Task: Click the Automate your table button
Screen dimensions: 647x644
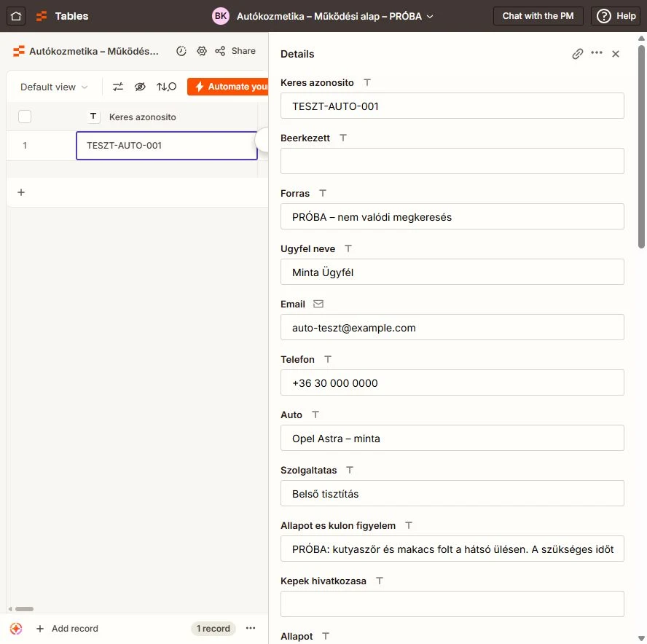Action: click(x=228, y=87)
